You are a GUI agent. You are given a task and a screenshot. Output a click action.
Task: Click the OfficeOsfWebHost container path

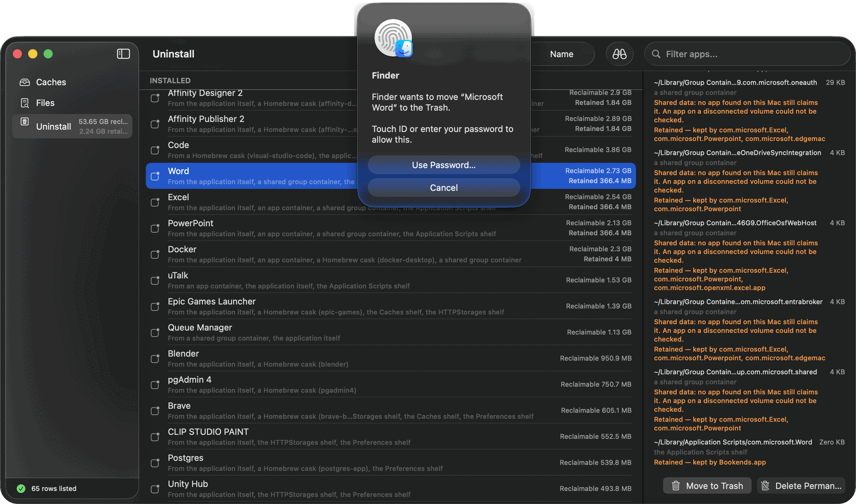point(735,223)
